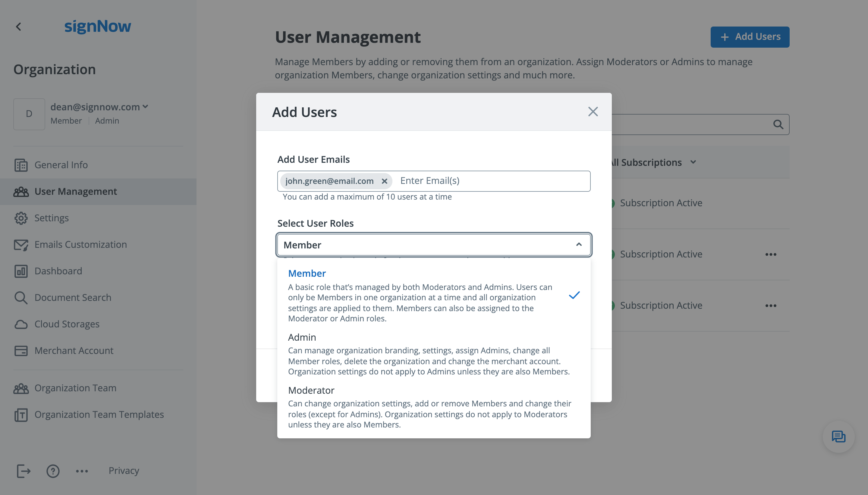Viewport: 868px width, 495px height.
Task: Go to Emails Customization menu item
Action: point(80,244)
